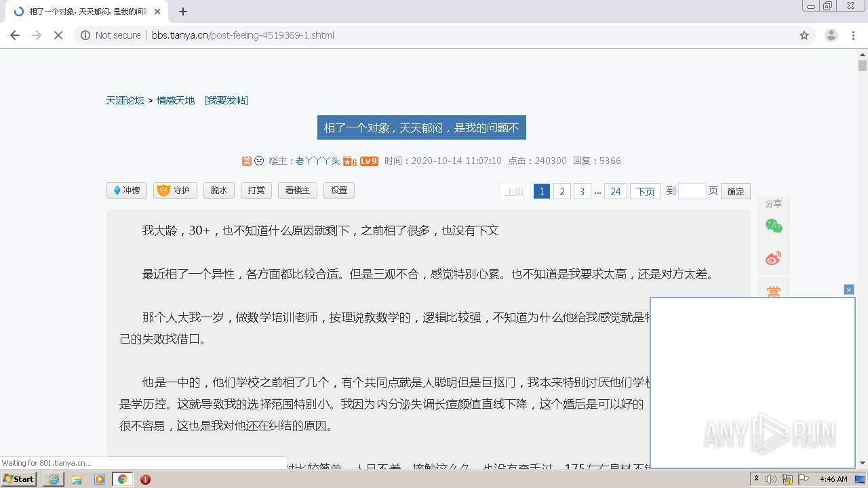Click the 确定 confirm button
The width and height of the screenshot is (868, 488).
(x=736, y=191)
